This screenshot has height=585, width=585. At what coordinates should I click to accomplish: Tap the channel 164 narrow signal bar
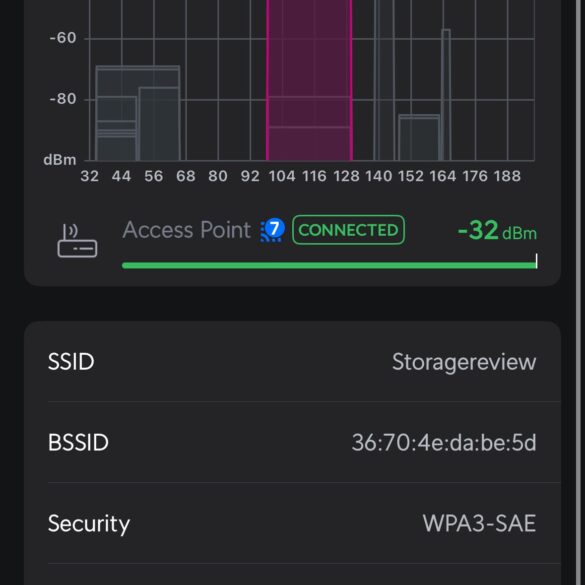click(446, 95)
